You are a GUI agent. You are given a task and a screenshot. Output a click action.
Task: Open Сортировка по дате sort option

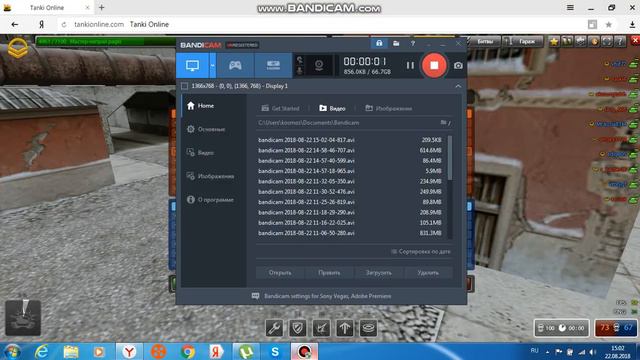[x=421, y=251]
